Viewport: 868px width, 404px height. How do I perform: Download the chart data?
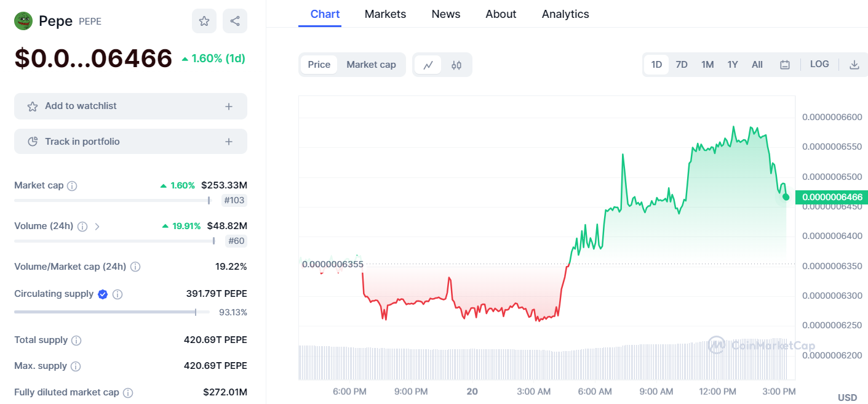point(854,64)
